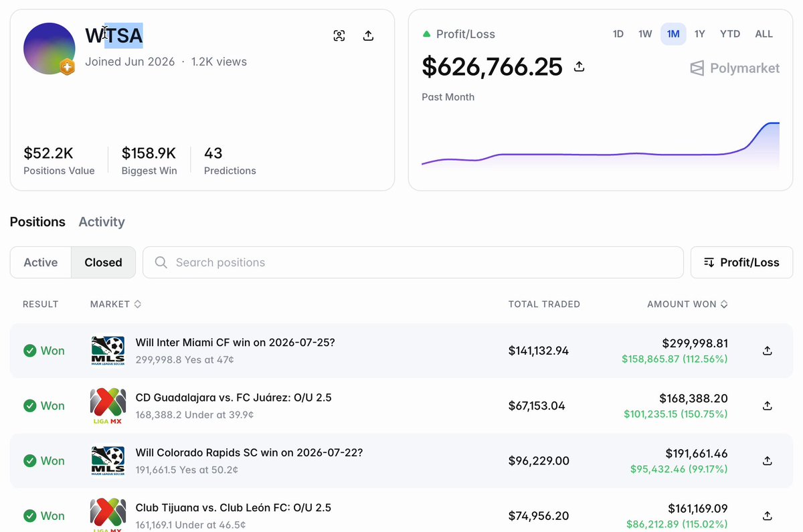The height and width of the screenshot is (532, 803).
Task: Select the ALL time range
Action: pos(764,34)
